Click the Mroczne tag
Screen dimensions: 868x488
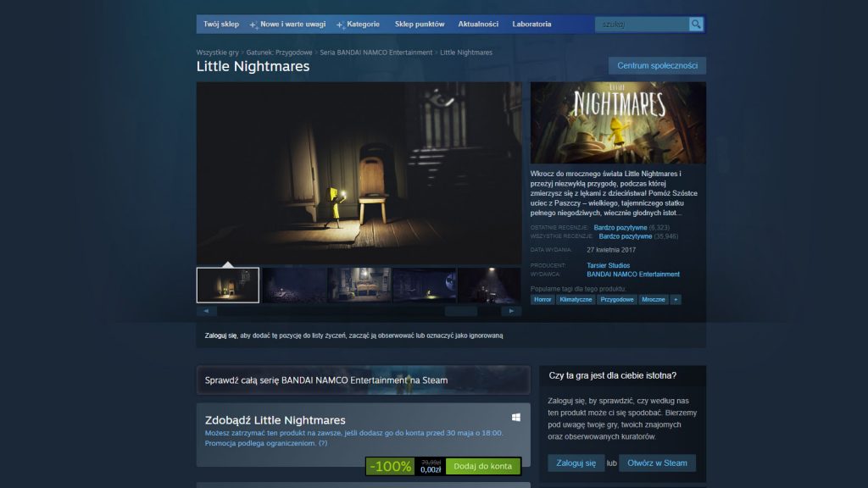654,299
